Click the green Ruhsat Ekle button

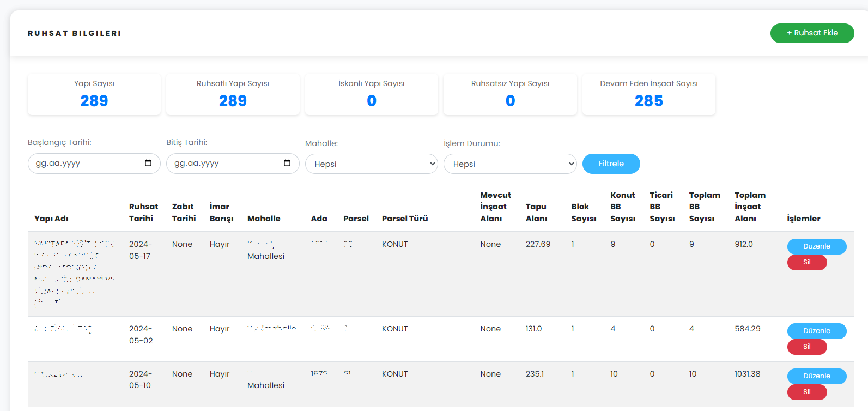[x=812, y=33]
